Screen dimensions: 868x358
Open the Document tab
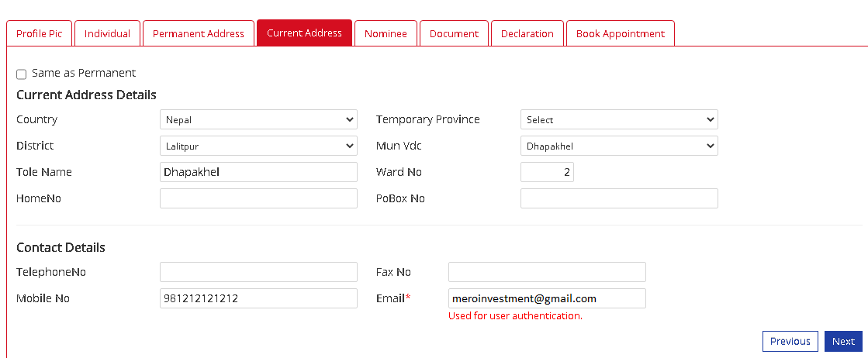tap(454, 33)
